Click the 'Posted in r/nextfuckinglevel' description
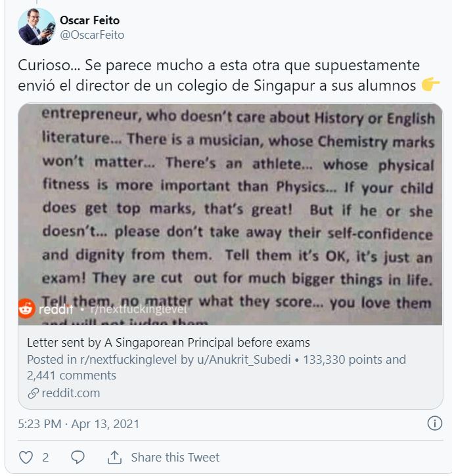Viewport: 452px width, 476px height. [217, 367]
